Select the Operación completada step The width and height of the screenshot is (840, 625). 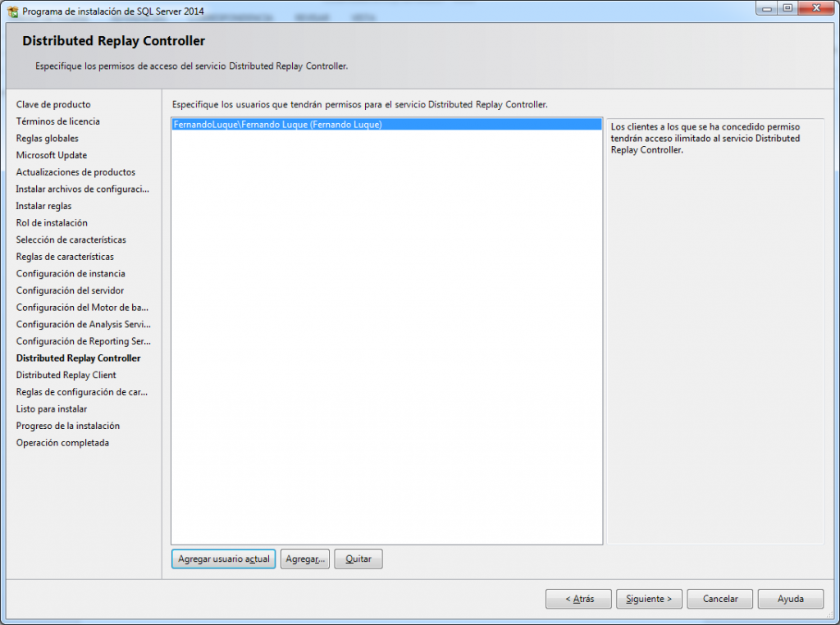(x=62, y=443)
